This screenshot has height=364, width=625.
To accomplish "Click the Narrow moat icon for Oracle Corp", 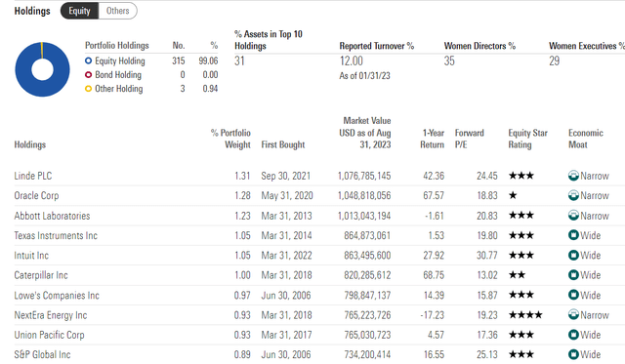I will click(x=573, y=195).
